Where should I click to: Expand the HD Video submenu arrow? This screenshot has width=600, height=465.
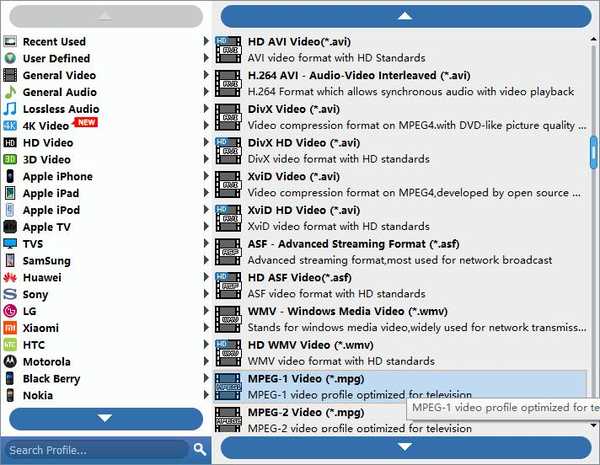click(x=206, y=142)
